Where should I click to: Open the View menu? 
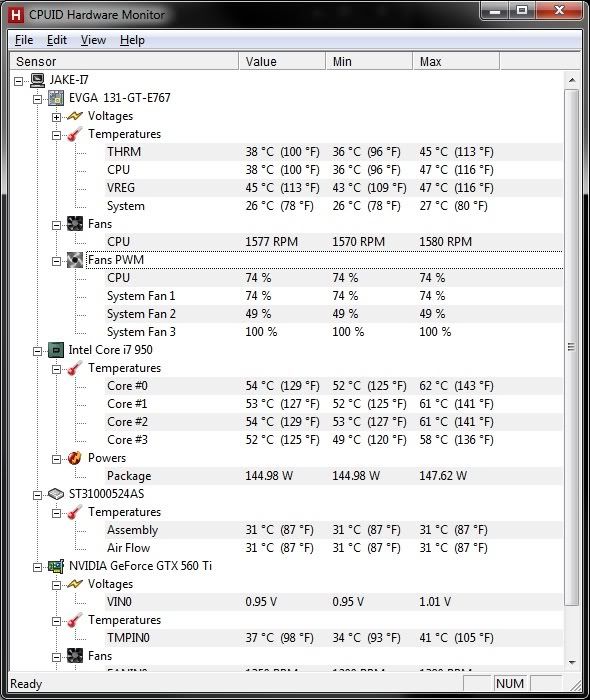tap(93, 40)
